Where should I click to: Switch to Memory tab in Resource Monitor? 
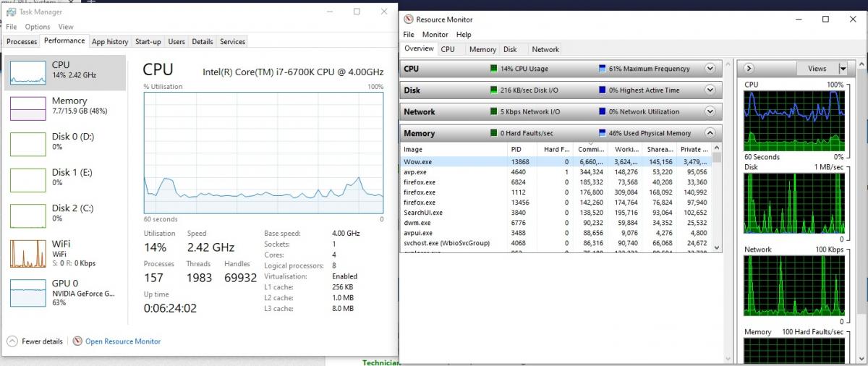tap(482, 49)
